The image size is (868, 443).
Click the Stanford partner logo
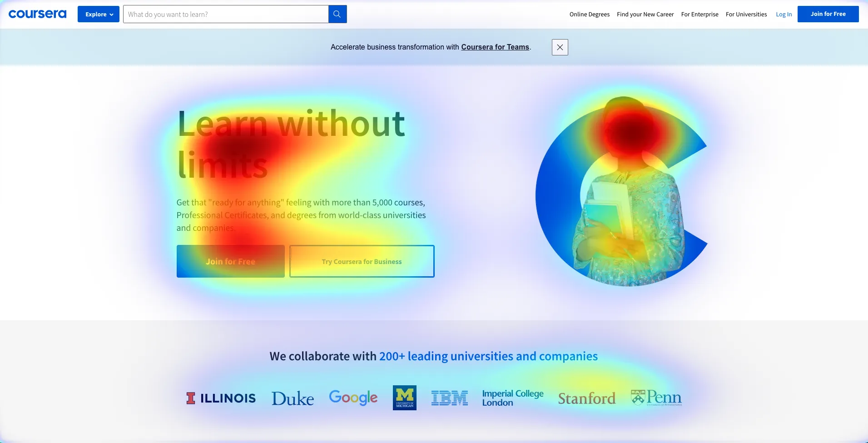click(586, 398)
